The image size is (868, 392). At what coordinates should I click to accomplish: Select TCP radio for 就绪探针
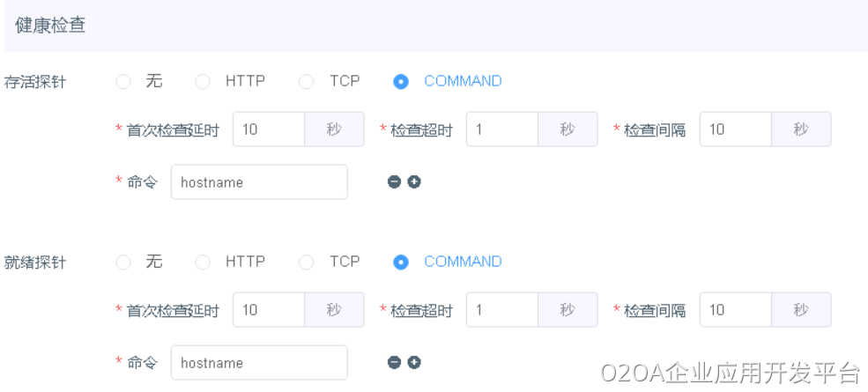coord(307,263)
